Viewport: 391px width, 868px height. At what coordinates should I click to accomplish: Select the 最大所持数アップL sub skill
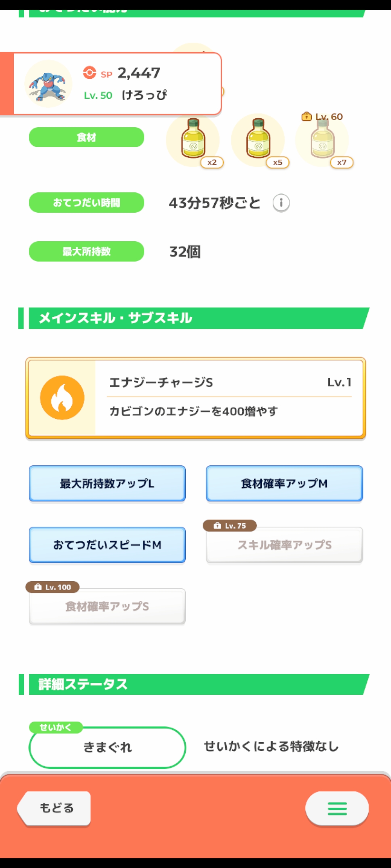pos(107,483)
